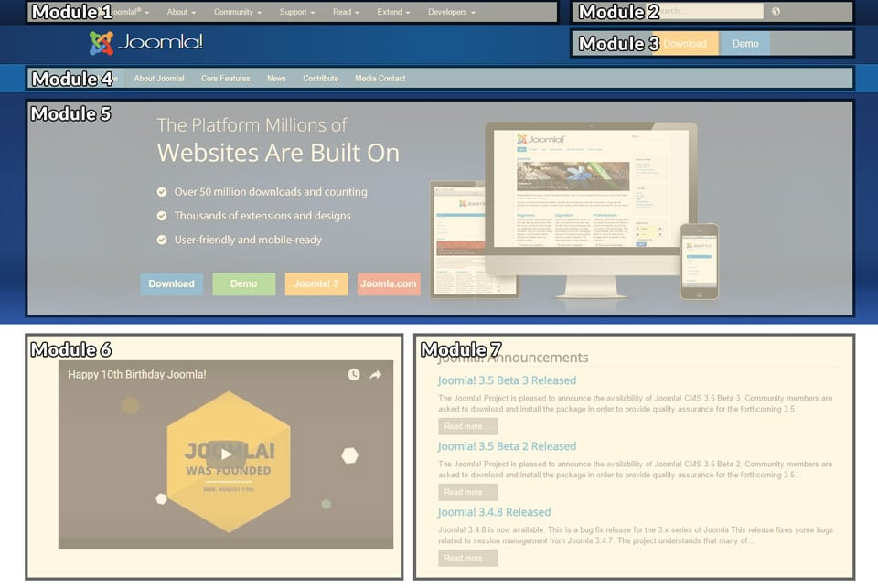This screenshot has height=588, width=878.
Task: Click the round icon beside the search field
Action: click(776, 11)
